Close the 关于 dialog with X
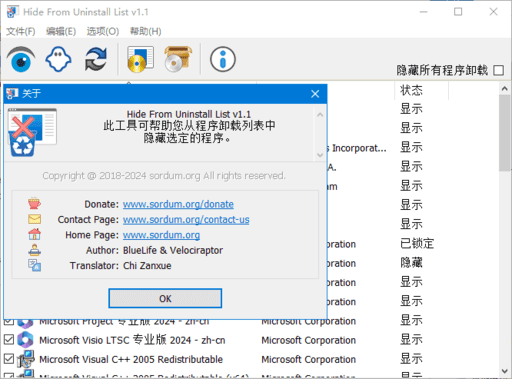The image size is (512, 379). pos(315,94)
